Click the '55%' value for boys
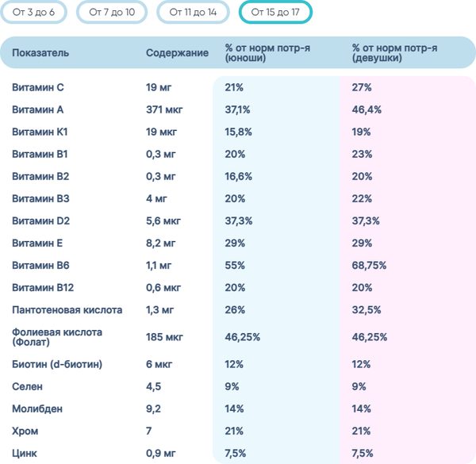Image resolution: width=476 pixels, height=464 pixels. (235, 265)
